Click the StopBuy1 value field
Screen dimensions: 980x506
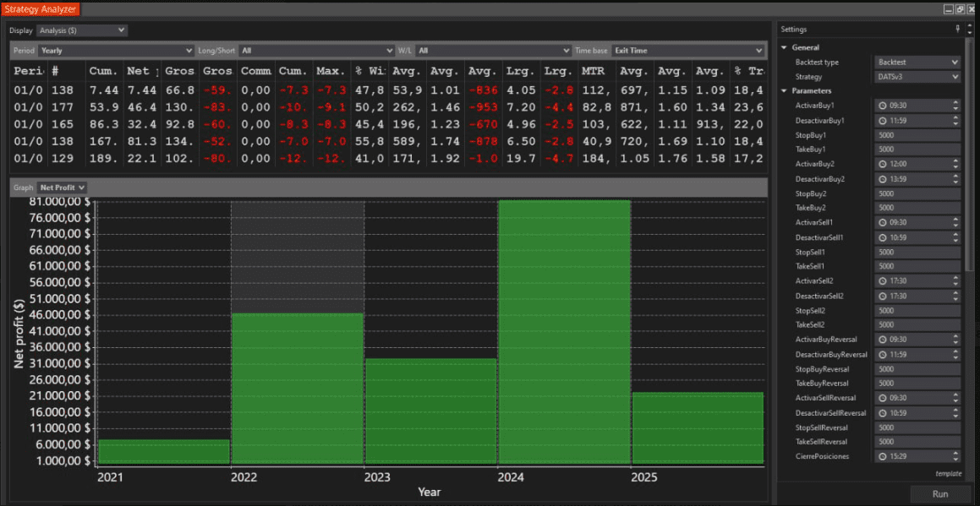point(917,135)
